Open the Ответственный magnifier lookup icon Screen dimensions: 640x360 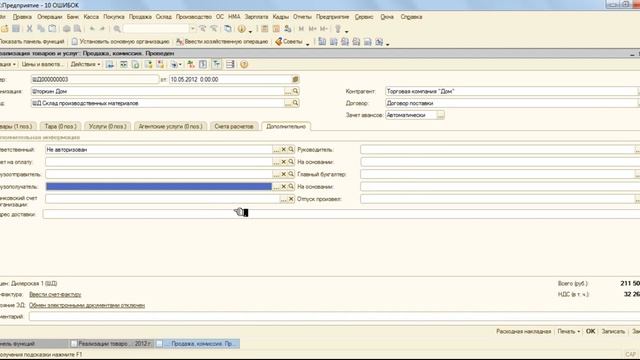tap(291, 150)
